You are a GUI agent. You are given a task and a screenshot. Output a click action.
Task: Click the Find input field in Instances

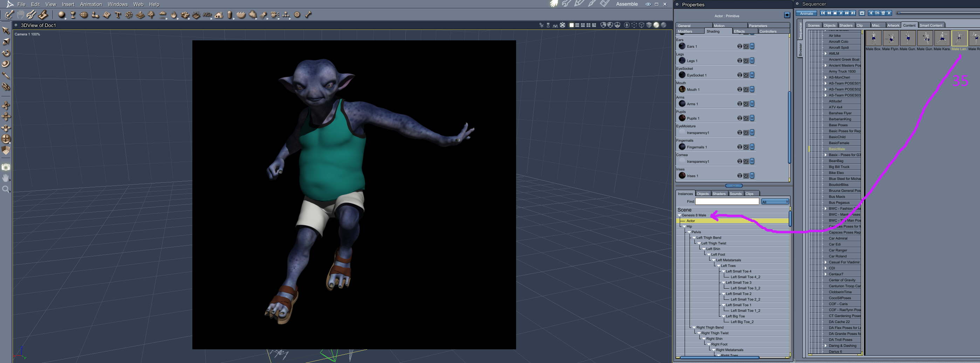pyautogui.click(x=727, y=202)
